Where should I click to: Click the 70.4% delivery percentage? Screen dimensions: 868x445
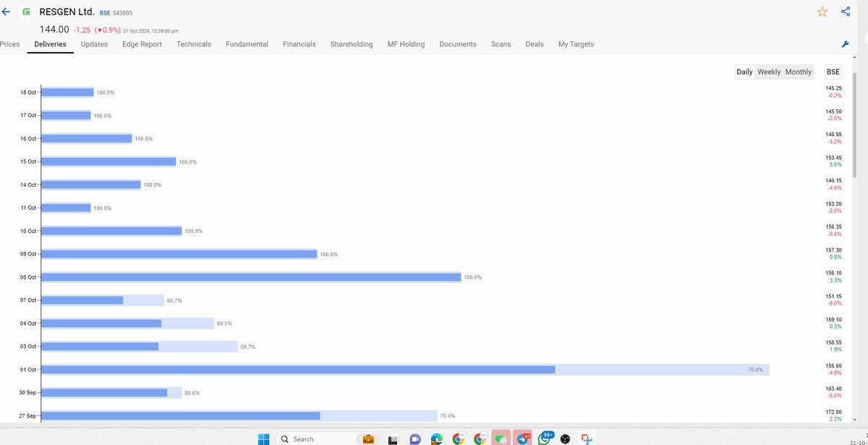pos(448,416)
